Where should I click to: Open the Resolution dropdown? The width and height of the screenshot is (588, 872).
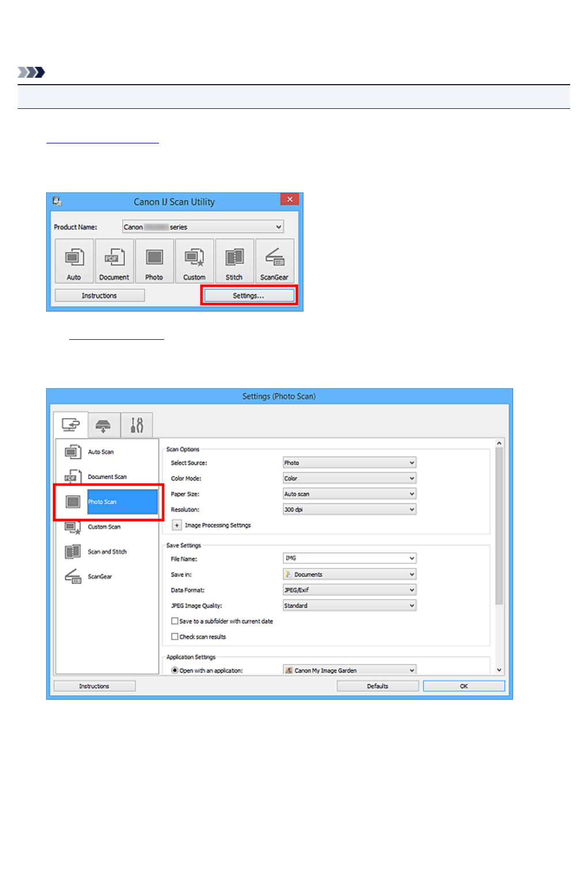click(x=350, y=509)
